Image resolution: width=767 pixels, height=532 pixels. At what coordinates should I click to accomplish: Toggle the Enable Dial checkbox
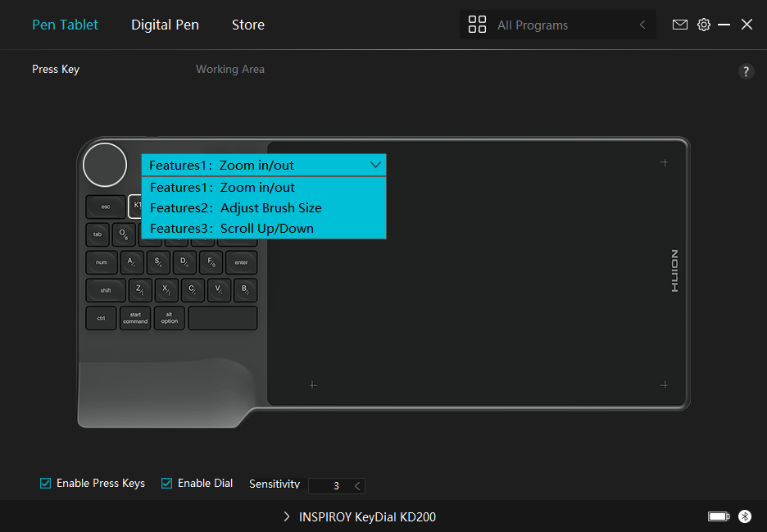pyautogui.click(x=167, y=484)
